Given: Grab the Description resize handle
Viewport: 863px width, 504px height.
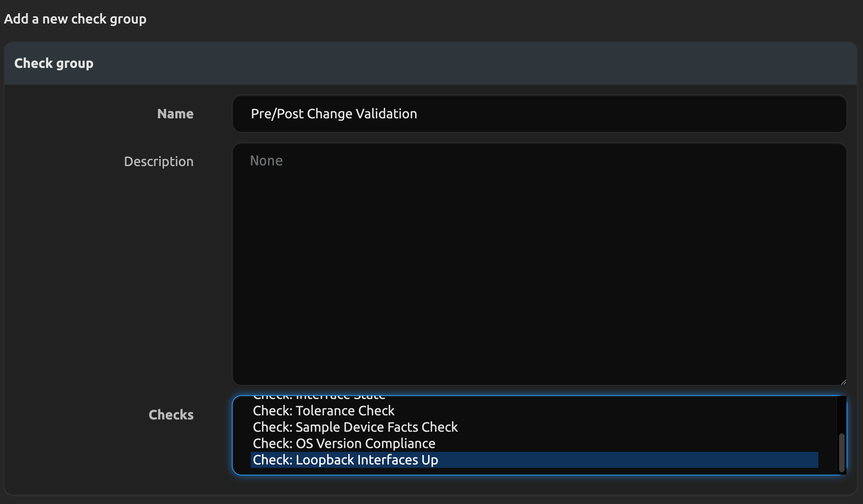Looking at the screenshot, I should tap(844, 382).
